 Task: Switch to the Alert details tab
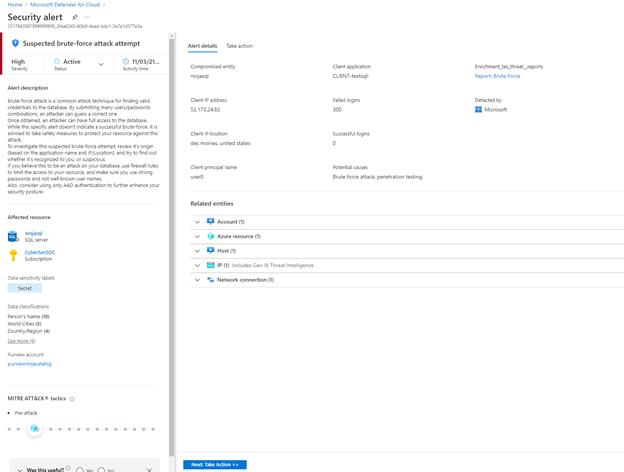[x=203, y=46]
